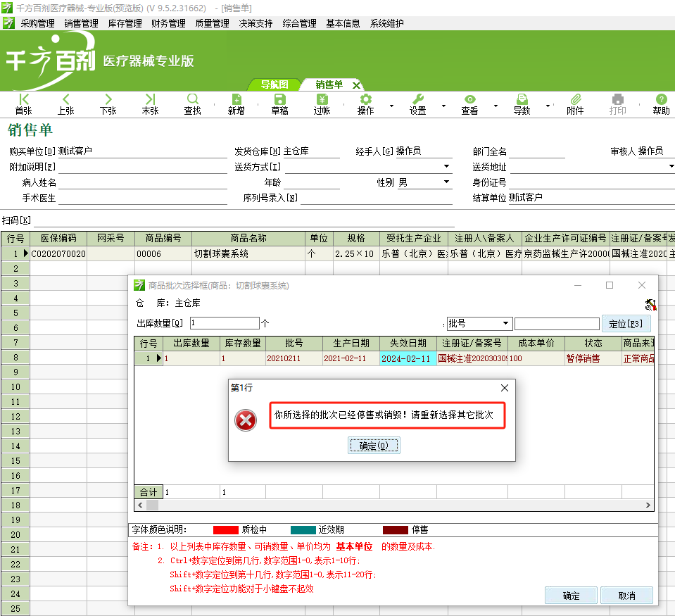
Task: Click the 定位[F3] button
Action: 626,324
